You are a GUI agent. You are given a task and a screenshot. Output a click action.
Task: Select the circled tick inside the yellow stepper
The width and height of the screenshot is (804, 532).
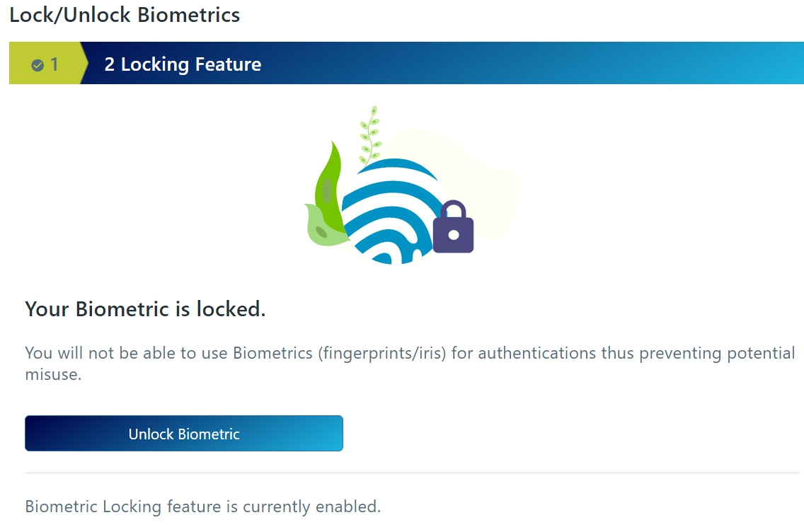pyautogui.click(x=39, y=64)
